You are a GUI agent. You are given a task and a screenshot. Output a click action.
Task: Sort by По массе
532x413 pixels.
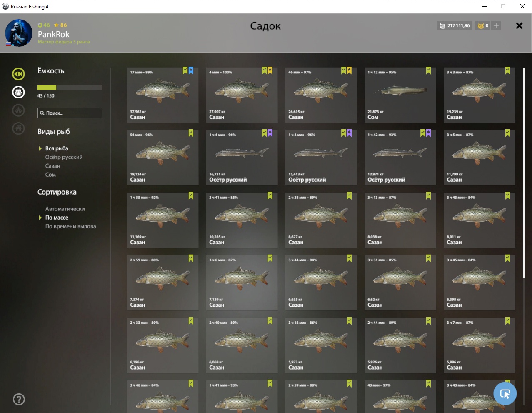pyautogui.click(x=57, y=218)
